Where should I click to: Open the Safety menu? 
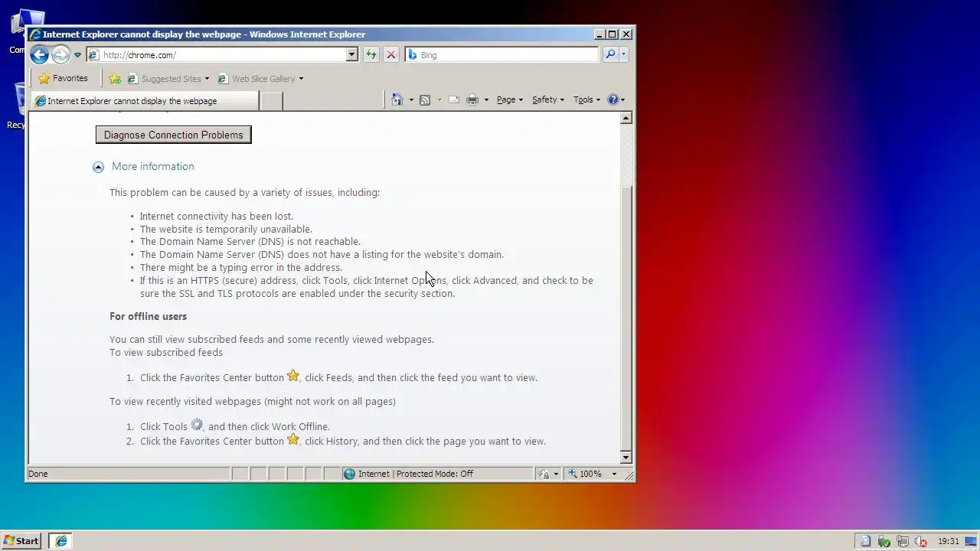click(548, 99)
